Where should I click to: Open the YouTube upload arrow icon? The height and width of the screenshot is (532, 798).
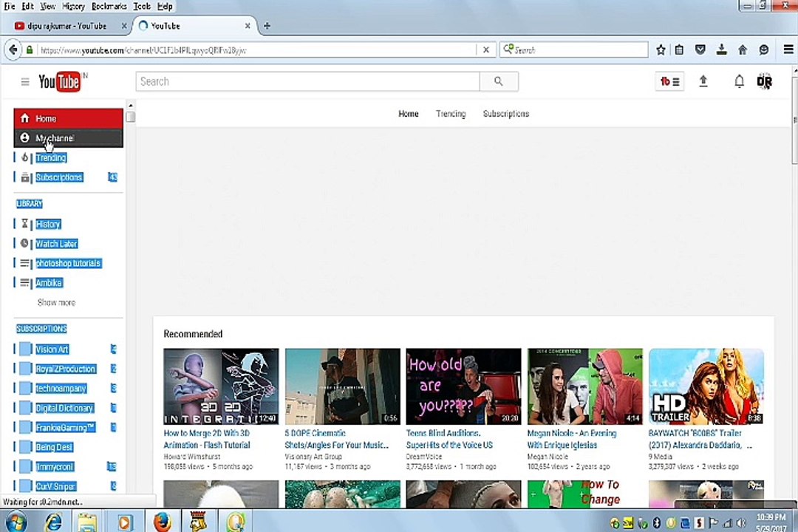click(x=703, y=81)
